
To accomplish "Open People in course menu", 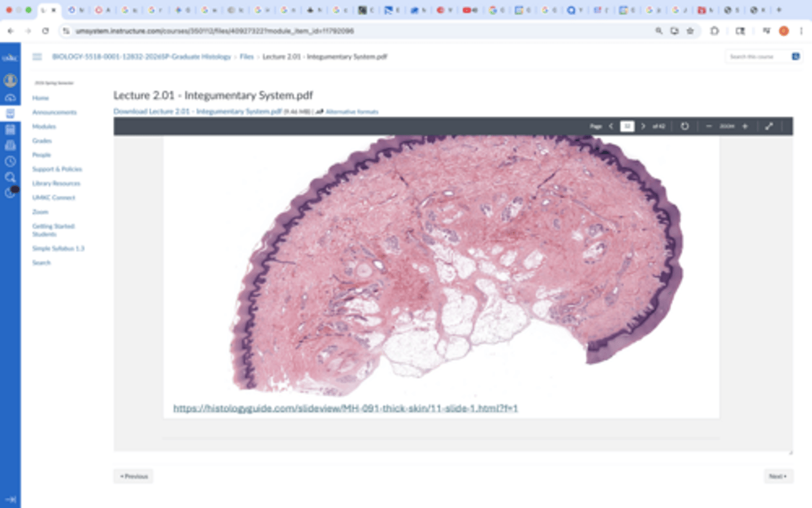I will pyautogui.click(x=41, y=154).
